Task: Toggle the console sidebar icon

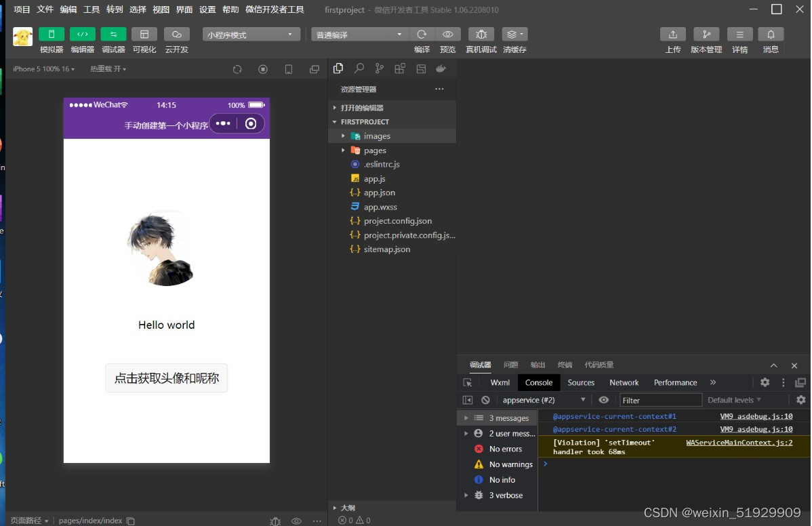Action: point(468,400)
